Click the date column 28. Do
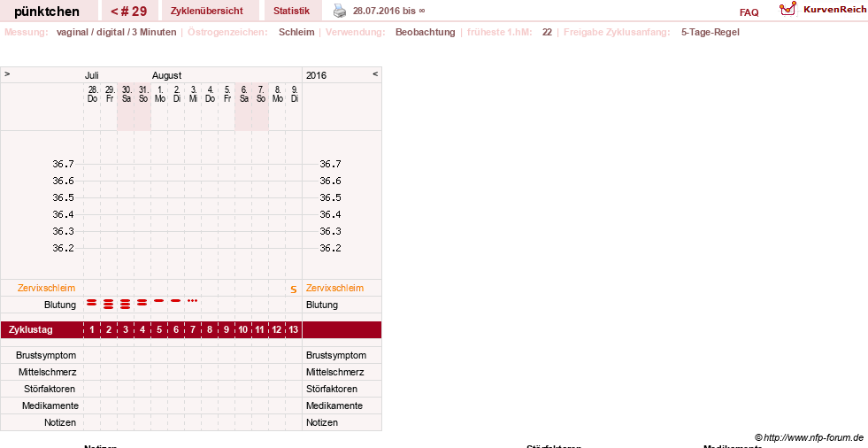The width and height of the screenshot is (868, 448). [92, 94]
